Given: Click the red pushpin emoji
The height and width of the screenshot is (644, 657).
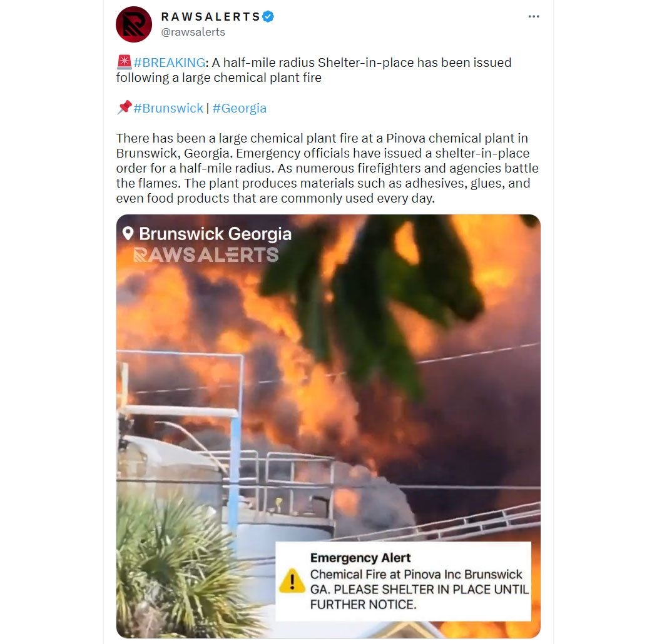Looking at the screenshot, I should point(124,108).
